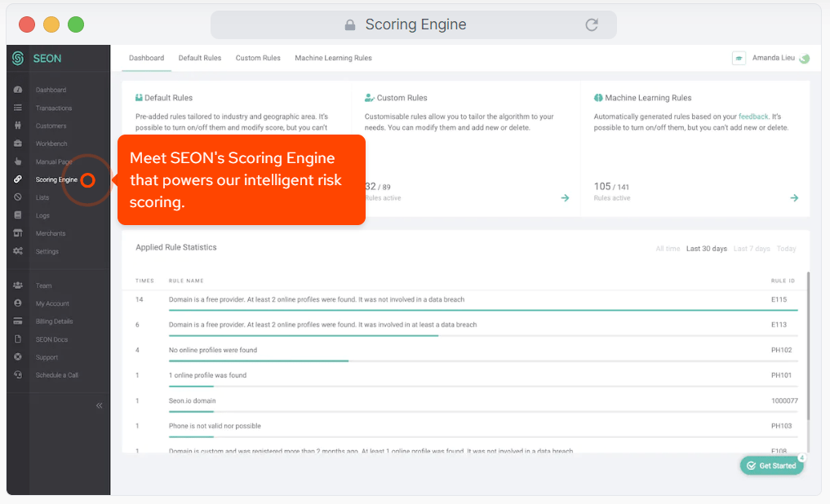
Task: Switch to the Machine Learning Rules tab
Action: point(333,58)
